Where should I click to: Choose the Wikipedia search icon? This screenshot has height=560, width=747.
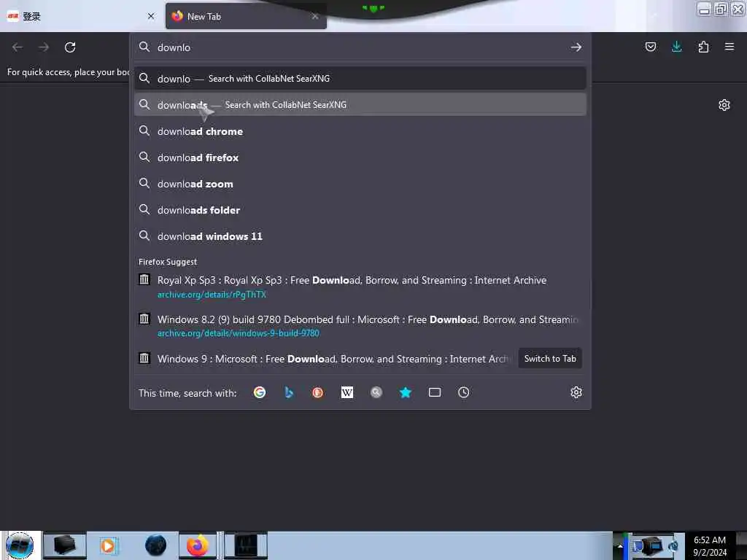[347, 392]
